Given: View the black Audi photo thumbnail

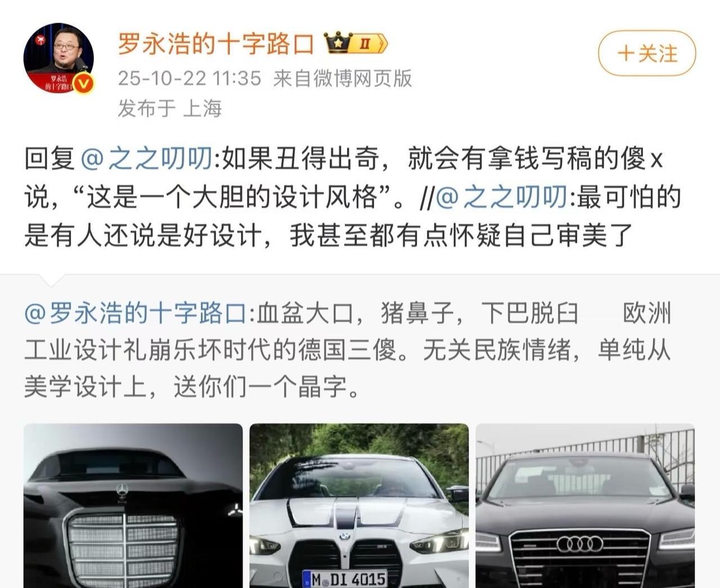Looking at the screenshot, I should pos(586,506).
